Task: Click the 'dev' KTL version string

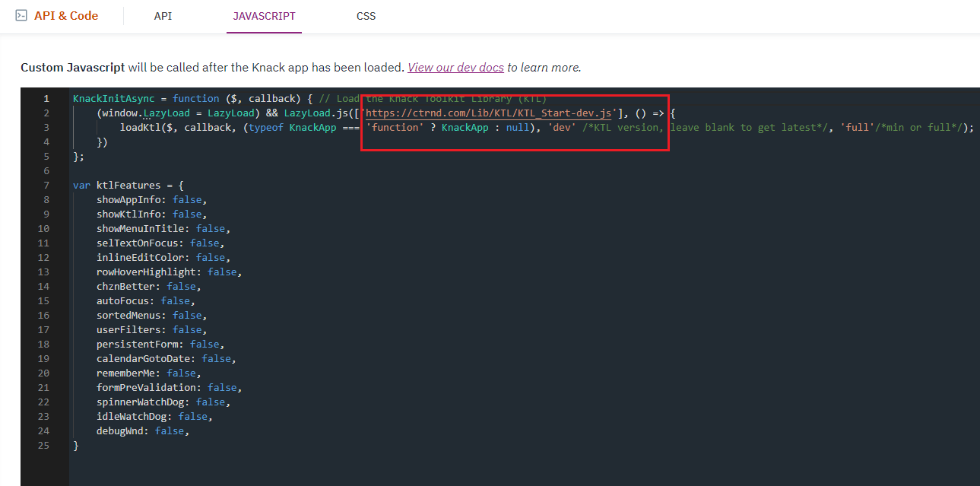Action: click(561, 127)
